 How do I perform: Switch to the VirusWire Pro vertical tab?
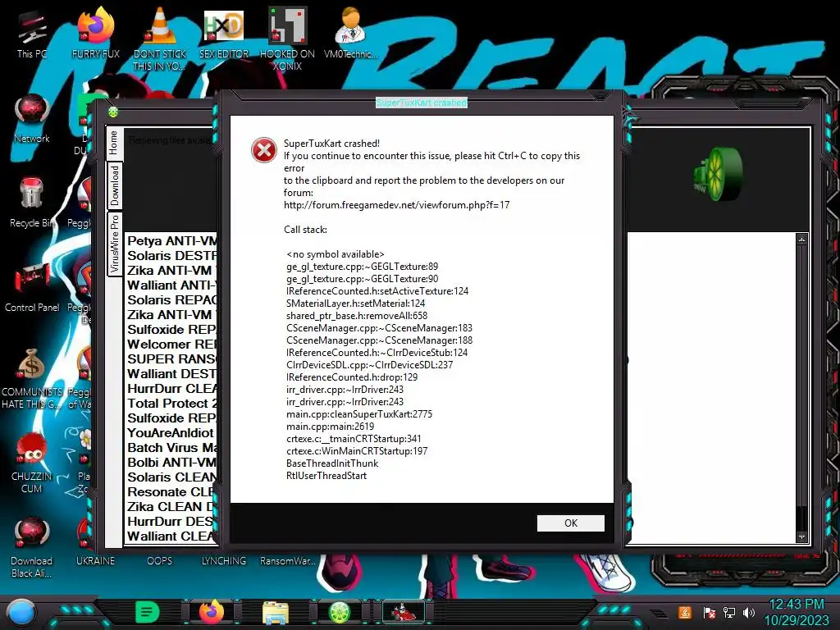coord(115,244)
